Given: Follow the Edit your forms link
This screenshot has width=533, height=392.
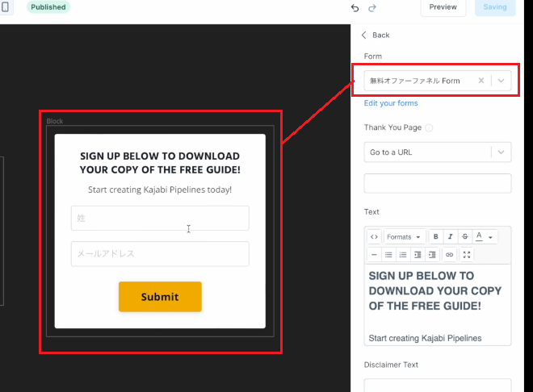Looking at the screenshot, I should [391, 103].
